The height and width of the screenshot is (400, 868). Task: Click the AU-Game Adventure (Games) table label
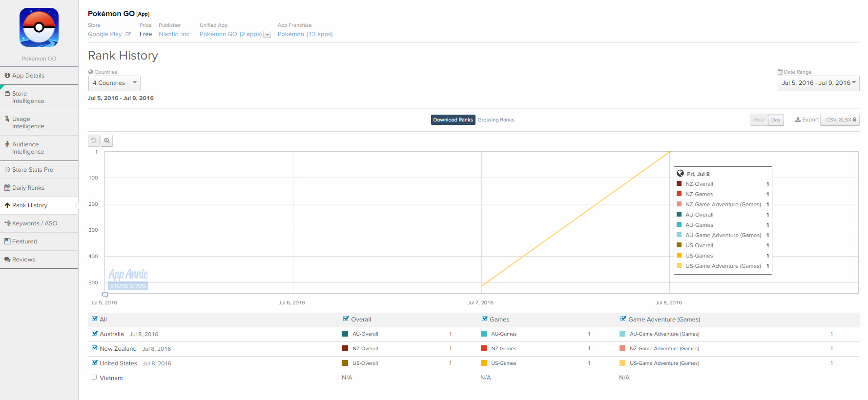click(x=664, y=334)
